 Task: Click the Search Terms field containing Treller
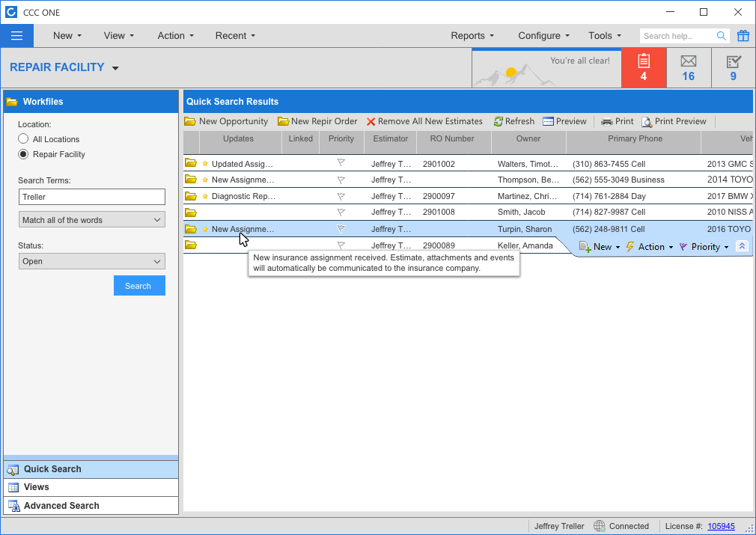click(x=91, y=197)
